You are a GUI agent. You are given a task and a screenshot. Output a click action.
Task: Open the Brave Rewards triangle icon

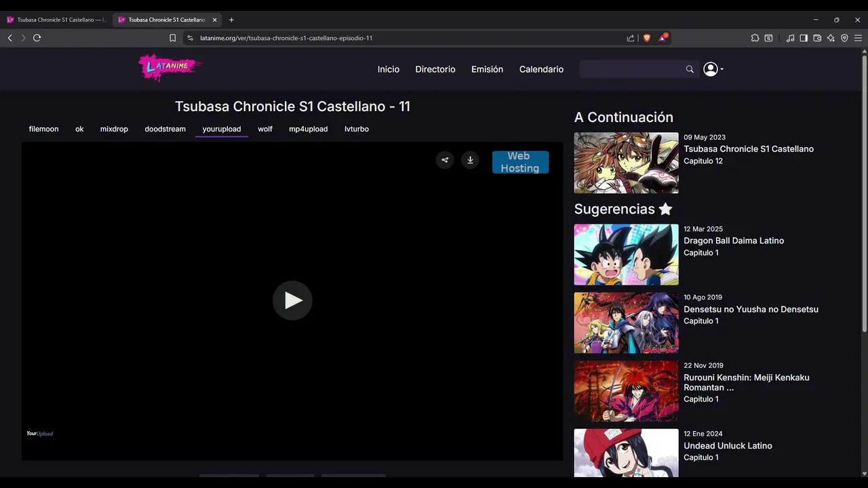(663, 38)
